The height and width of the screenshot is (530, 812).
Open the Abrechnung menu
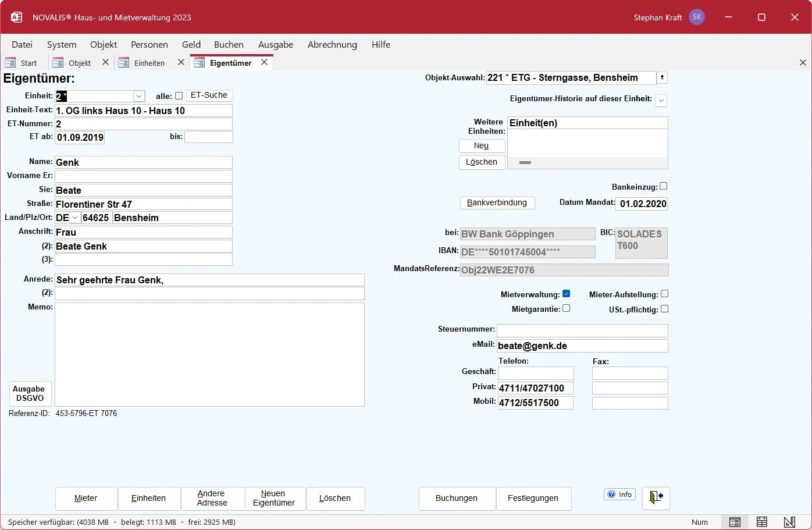tap(332, 45)
